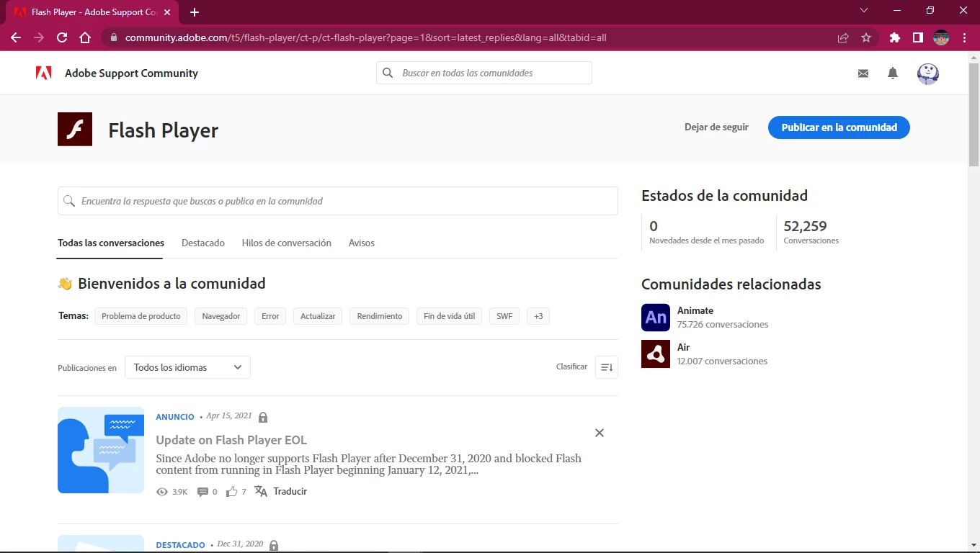The width and height of the screenshot is (980, 553).
Task: Click the DESTACADO label on second post
Action: [180, 545]
